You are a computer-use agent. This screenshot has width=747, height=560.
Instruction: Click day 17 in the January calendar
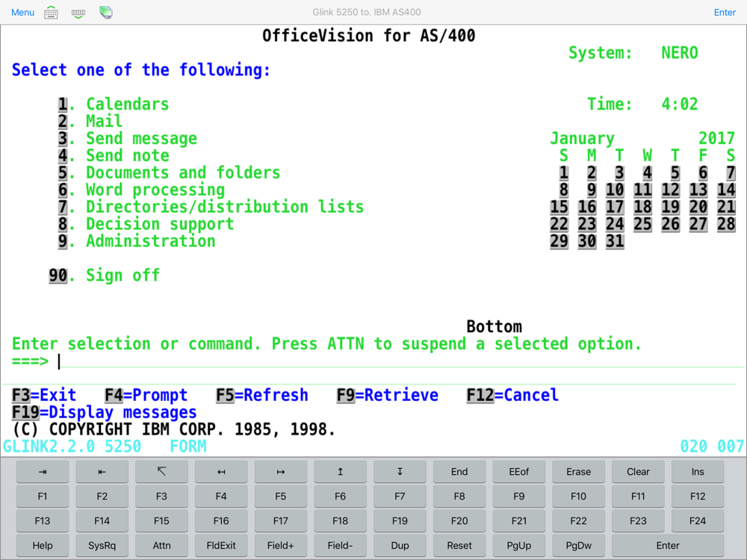(x=615, y=207)
